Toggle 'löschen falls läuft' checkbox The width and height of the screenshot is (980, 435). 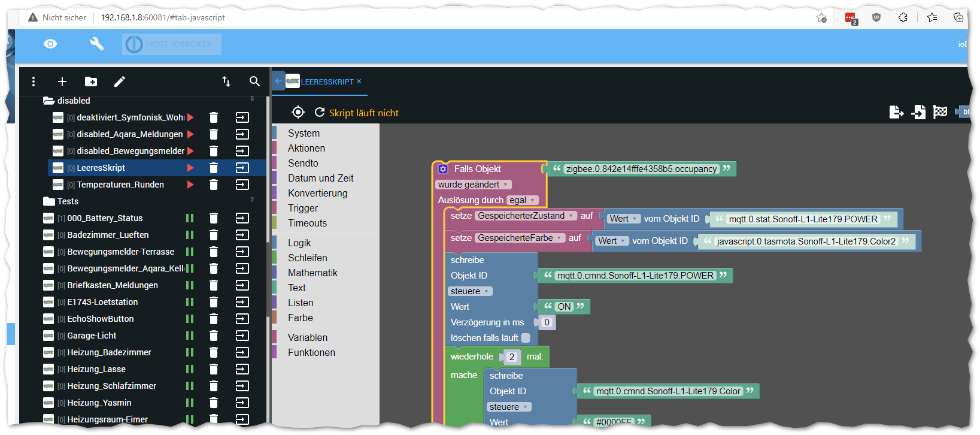coord(526,338)
